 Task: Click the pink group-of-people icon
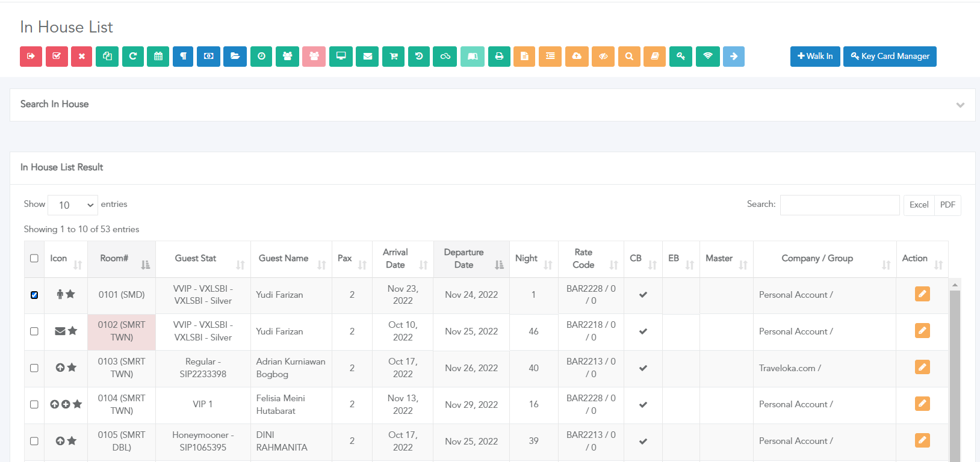314,57
